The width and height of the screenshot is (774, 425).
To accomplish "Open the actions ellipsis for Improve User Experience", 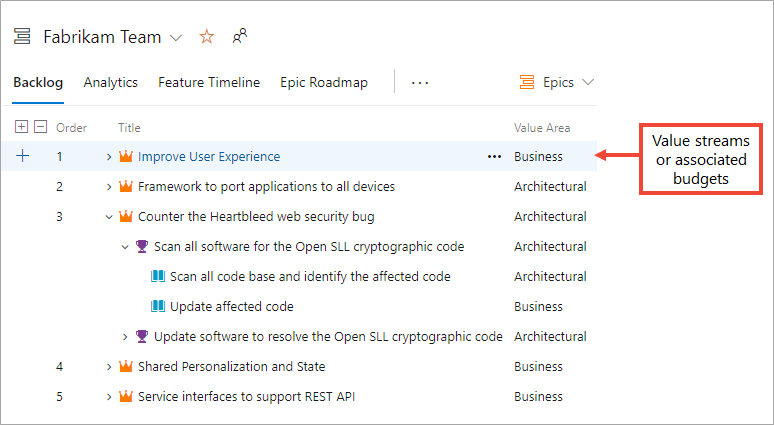I will pos(494,157).
